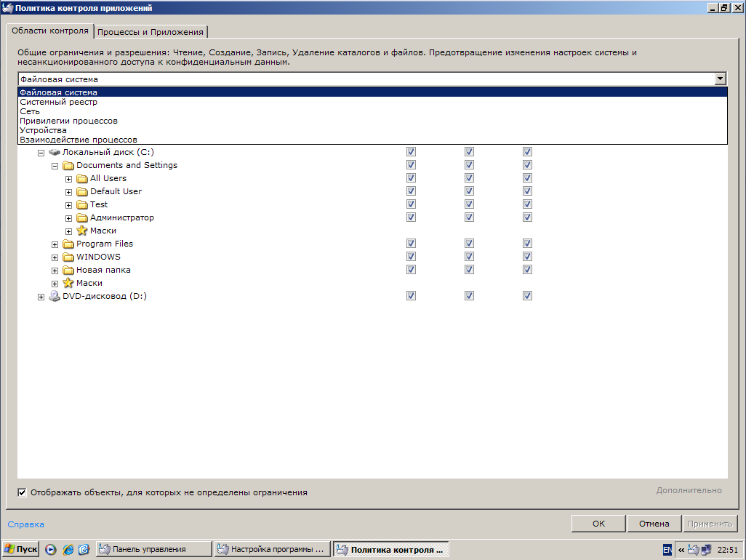This screenshot has width=746, height=560.
Task: Close the dropdown via its arrow button
Action: coord(721,79)
